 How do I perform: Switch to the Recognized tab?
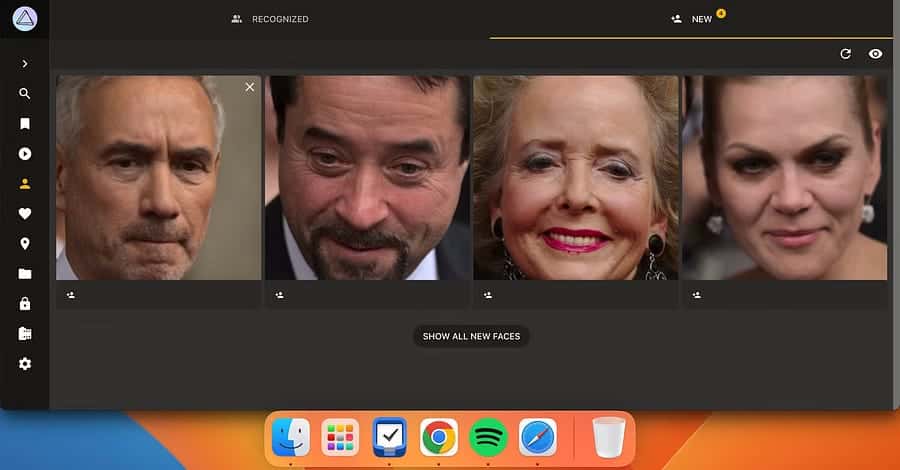tap(270, 19)
